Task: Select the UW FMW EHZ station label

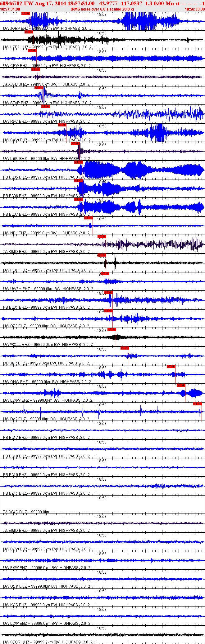Action: click(x=15, y=568)
